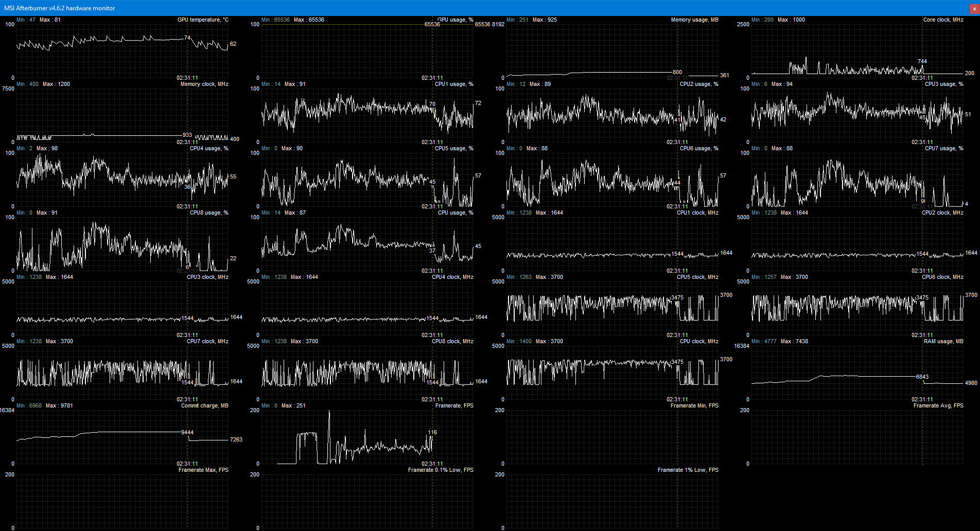
Task: Click the current value 7263 on Commit charge graph
Action: tap(236, 439)
